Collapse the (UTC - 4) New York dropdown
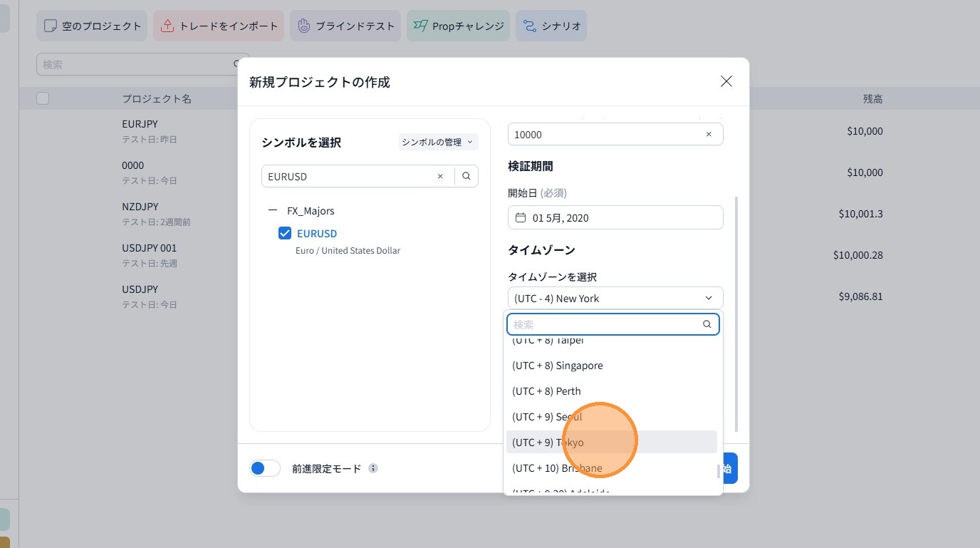 tap(615, 298)
